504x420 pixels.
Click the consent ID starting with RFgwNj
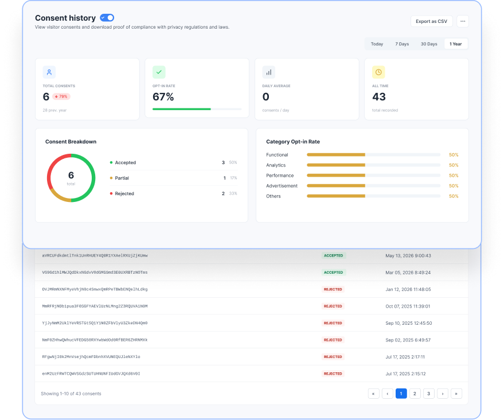point(91,357)
